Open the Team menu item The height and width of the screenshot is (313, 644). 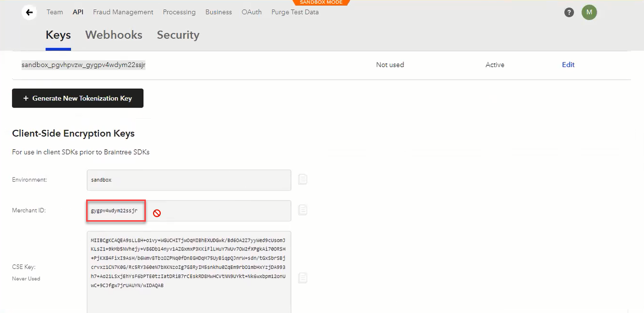tap(55, 12)
